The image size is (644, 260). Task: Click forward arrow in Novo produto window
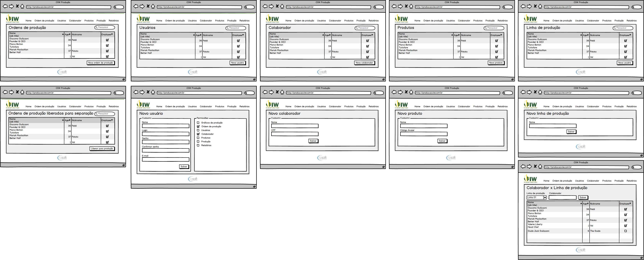(400, 92)
